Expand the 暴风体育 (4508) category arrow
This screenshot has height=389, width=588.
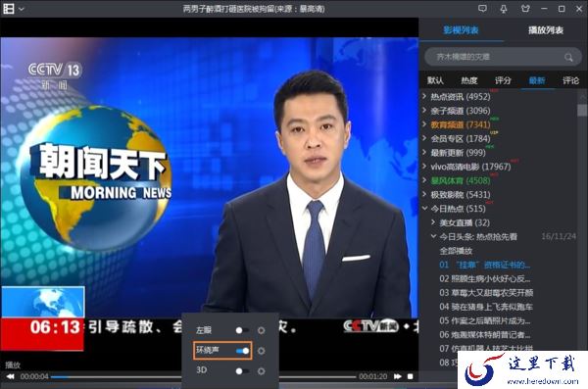[424, 180]
